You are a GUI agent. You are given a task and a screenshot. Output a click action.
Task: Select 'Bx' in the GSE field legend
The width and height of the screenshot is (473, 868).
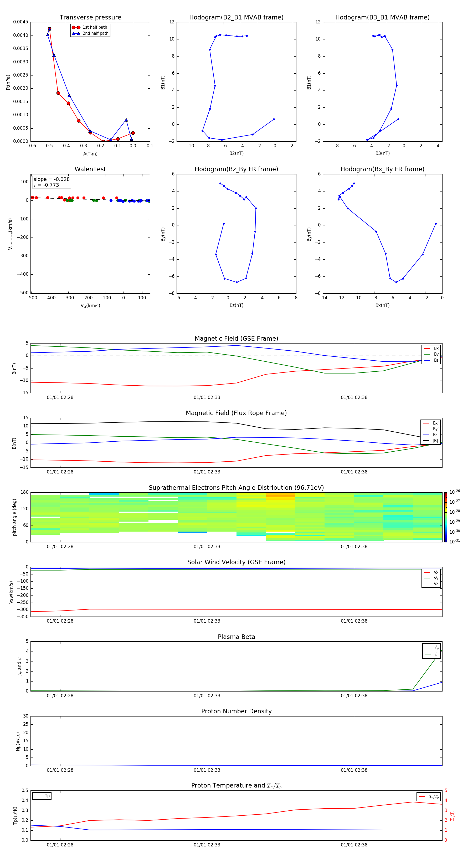click(431, 349)
